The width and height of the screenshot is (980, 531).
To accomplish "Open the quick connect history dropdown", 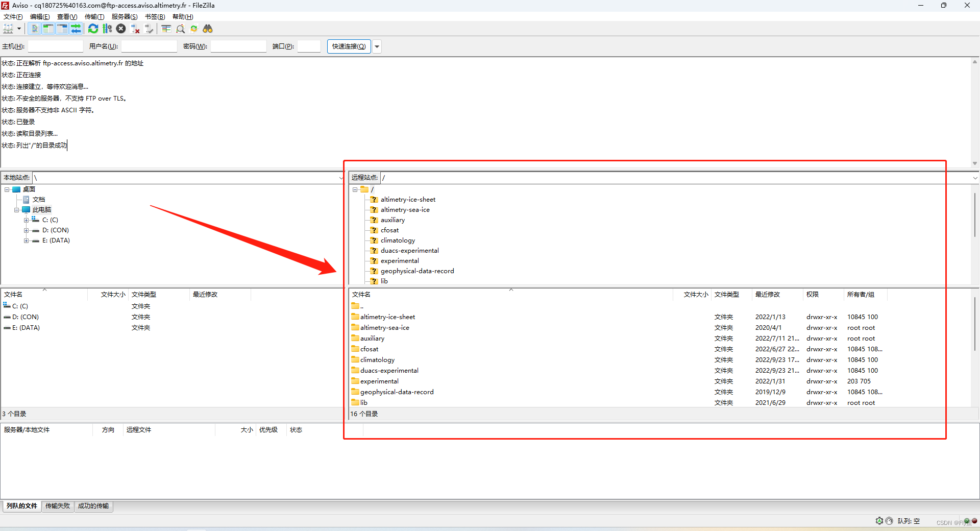I will (x=377, y=46).
